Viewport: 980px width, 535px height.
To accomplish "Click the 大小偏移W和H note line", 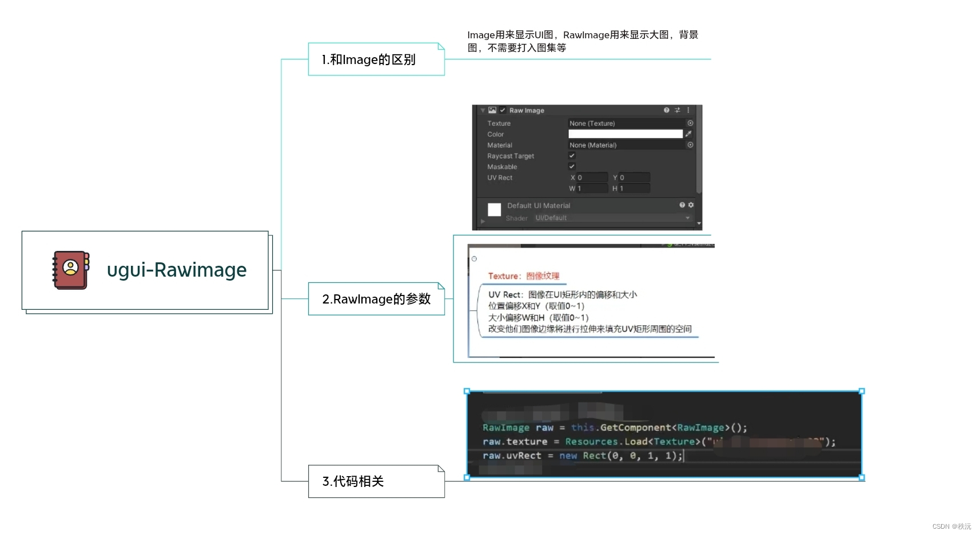I will tap(538, 317).
